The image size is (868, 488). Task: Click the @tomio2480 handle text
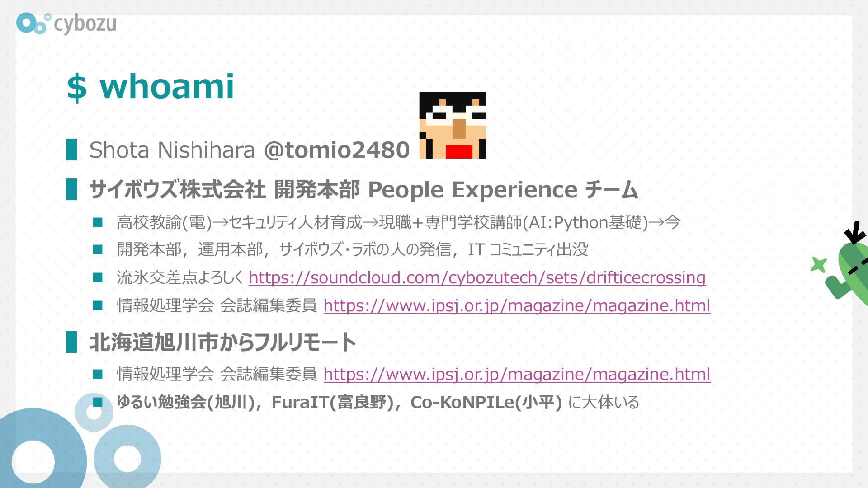click(337, 150)
